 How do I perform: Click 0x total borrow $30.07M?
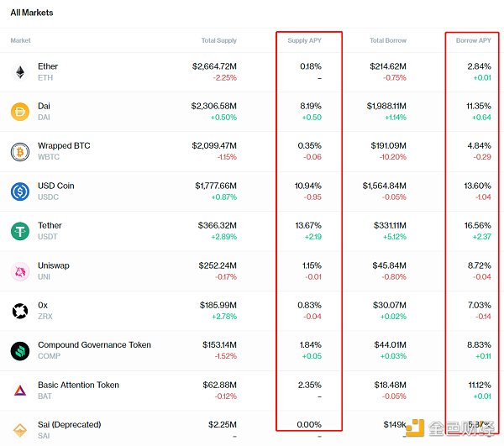(x=390, y=305)
